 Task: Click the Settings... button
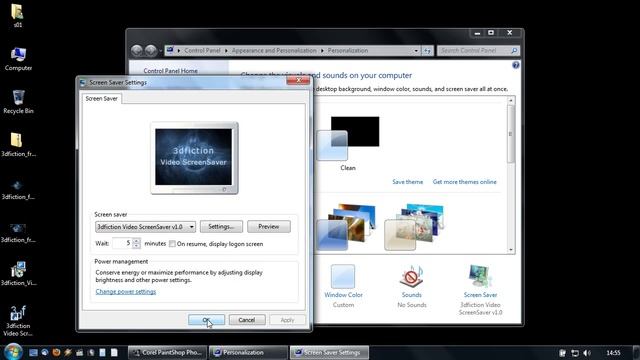(x=221, y=227)
